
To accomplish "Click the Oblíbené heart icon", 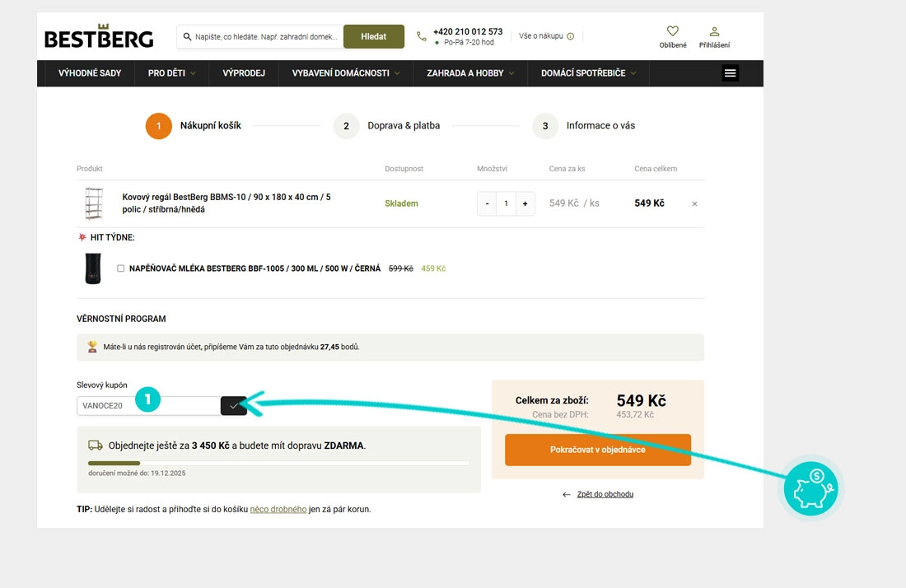I will coord(673,30).
